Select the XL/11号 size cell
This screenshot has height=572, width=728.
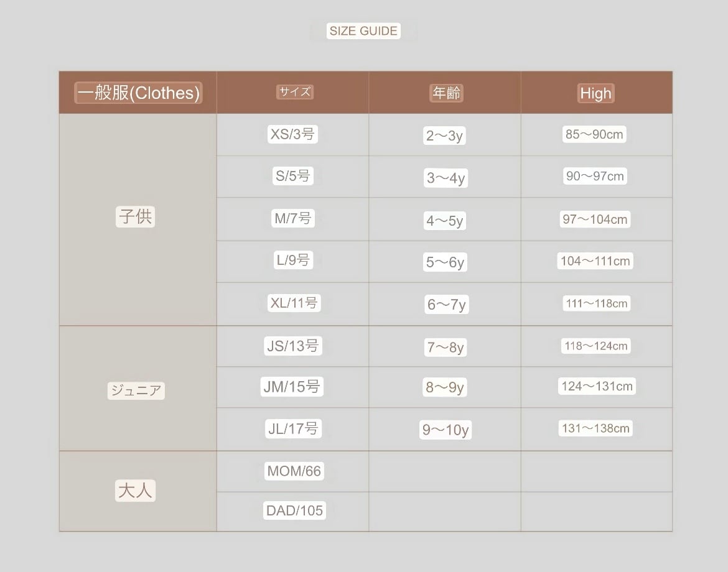294,303
